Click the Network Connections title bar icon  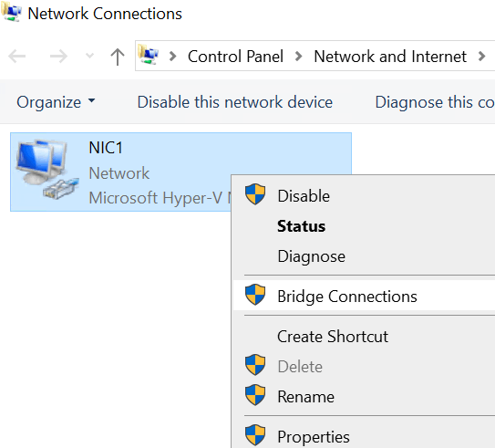pos(11,12)
